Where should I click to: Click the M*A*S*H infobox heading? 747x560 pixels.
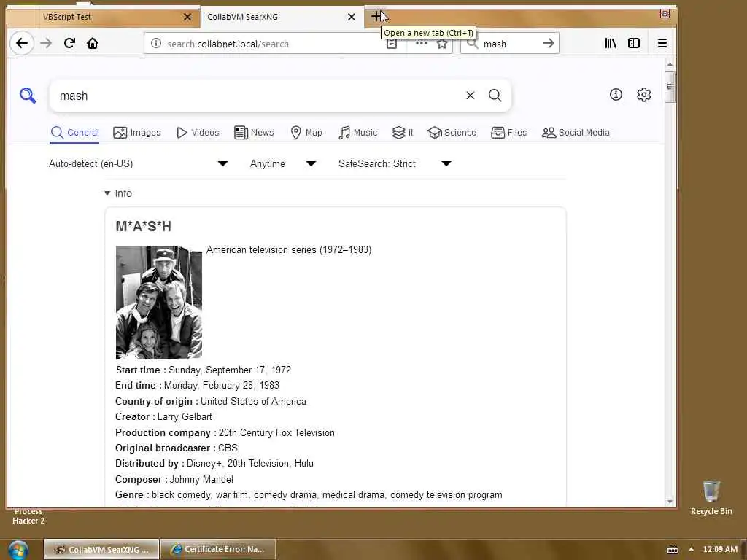coord(144,226)
